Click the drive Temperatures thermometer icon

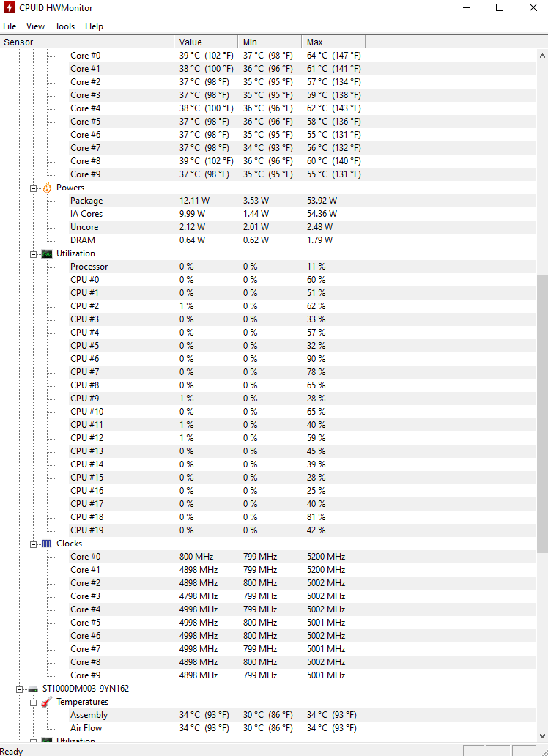(47, 702)
